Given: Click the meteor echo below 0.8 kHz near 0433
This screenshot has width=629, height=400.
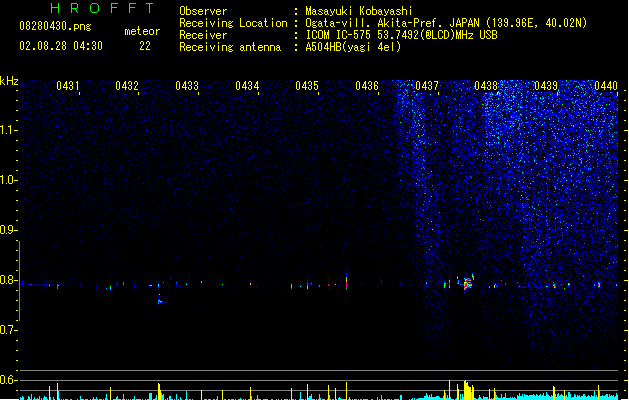Looking at the screenshot, I should pos(160,300).
